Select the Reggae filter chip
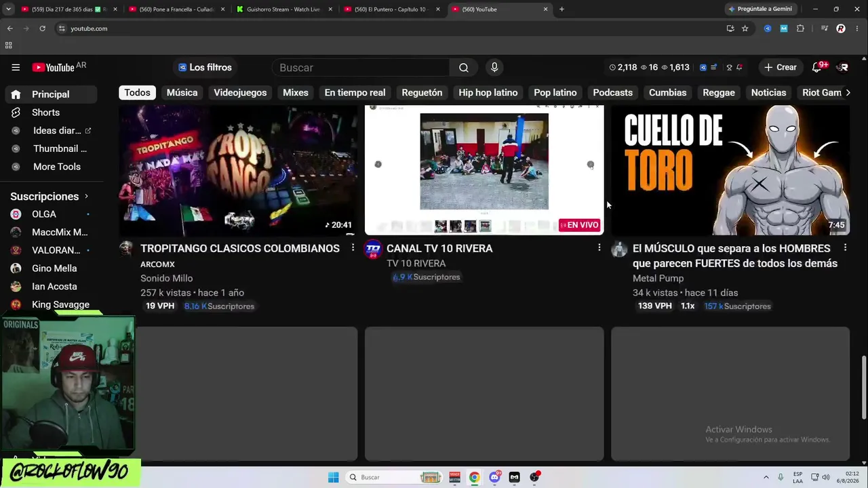The width and height of the screenshot is (868, 488). [x=718, y=93]
